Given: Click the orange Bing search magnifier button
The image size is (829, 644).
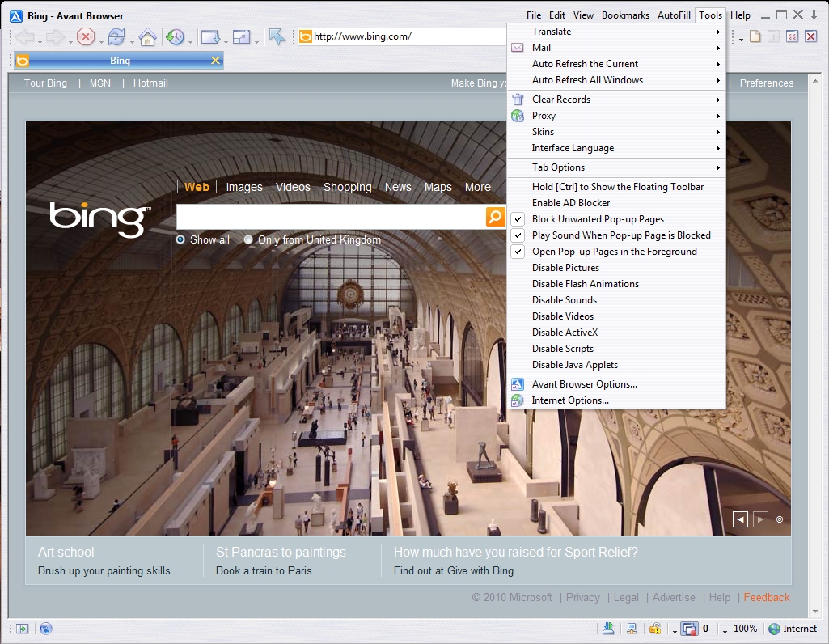Looking at the screenshot, I should pyautogui.click(x=496, y=217).
